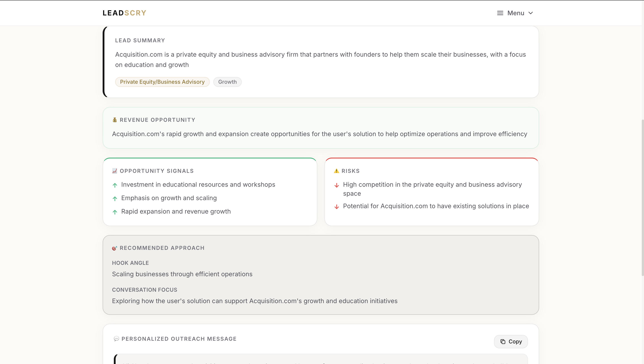Viewport: 644px width, 364px height.
Task: Click the RISKS heading
Action: coord(350,171)
